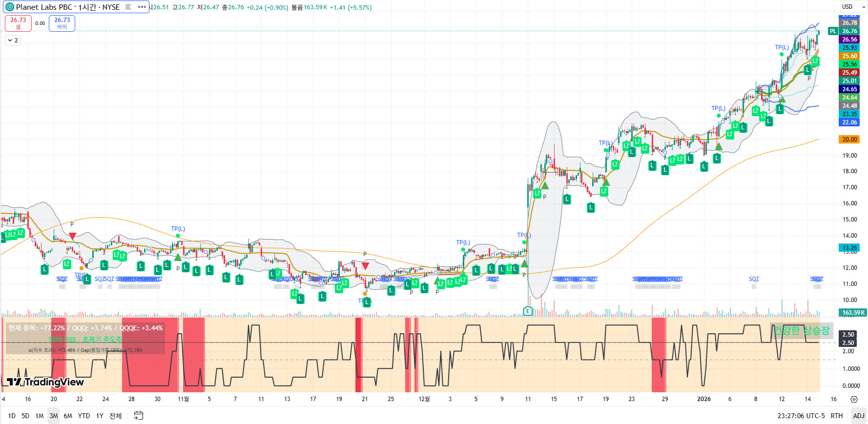The height and width of the screenshot is (424, 868).
Task: Click the cyan 13.26 price label
Action: (849, 248)
